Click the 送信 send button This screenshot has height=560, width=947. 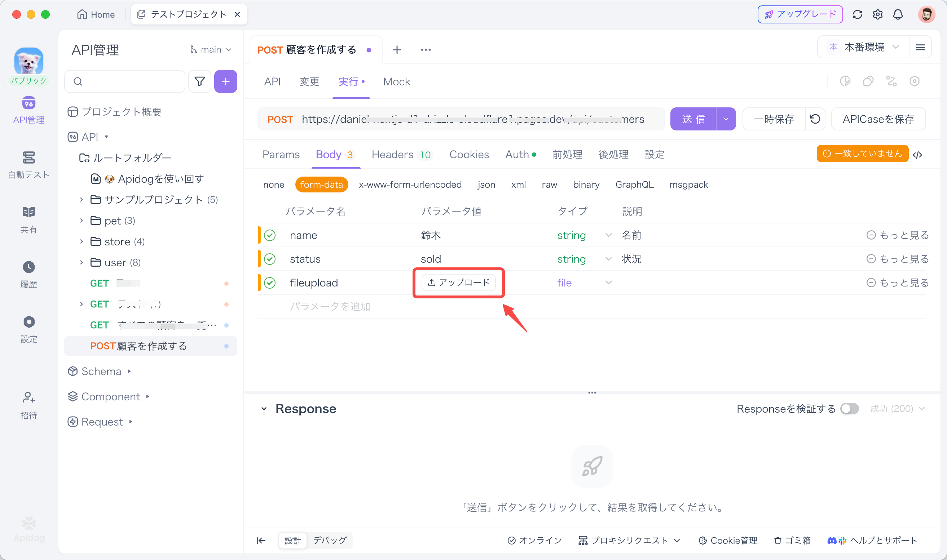[x=693, y=119]
